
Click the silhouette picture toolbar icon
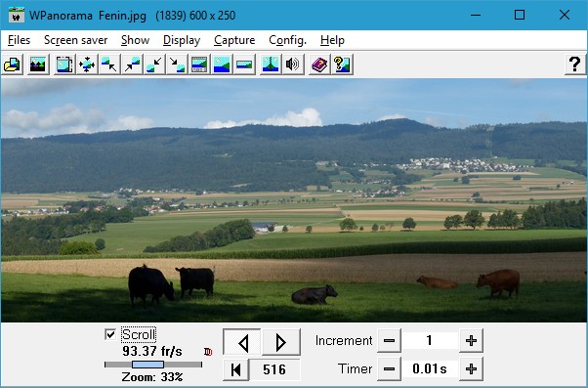point(38,65)
